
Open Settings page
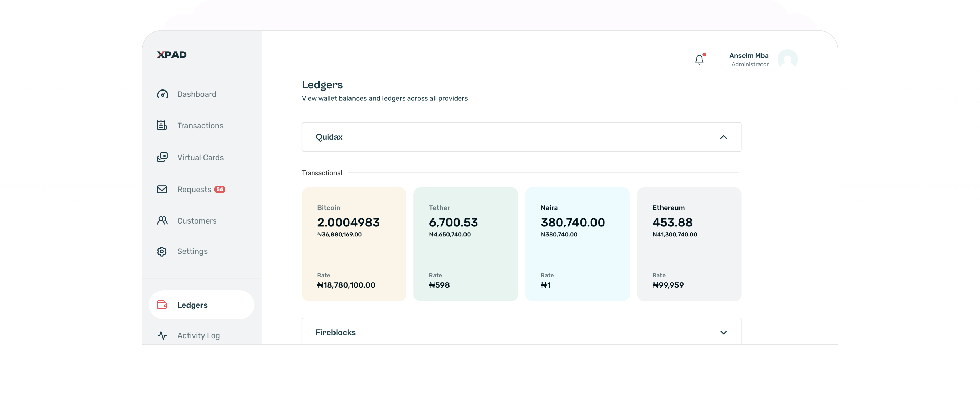click(x=193, y=251)
